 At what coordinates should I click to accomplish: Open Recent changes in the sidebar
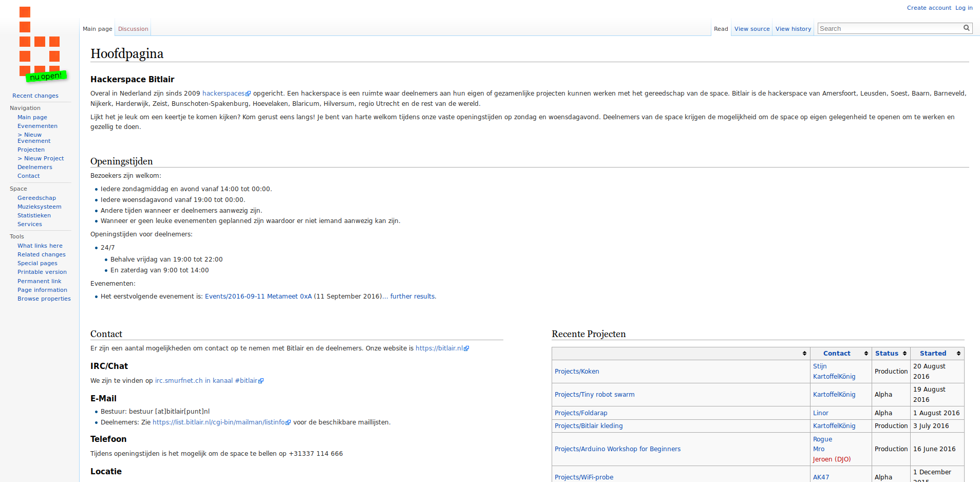(35, 96)
